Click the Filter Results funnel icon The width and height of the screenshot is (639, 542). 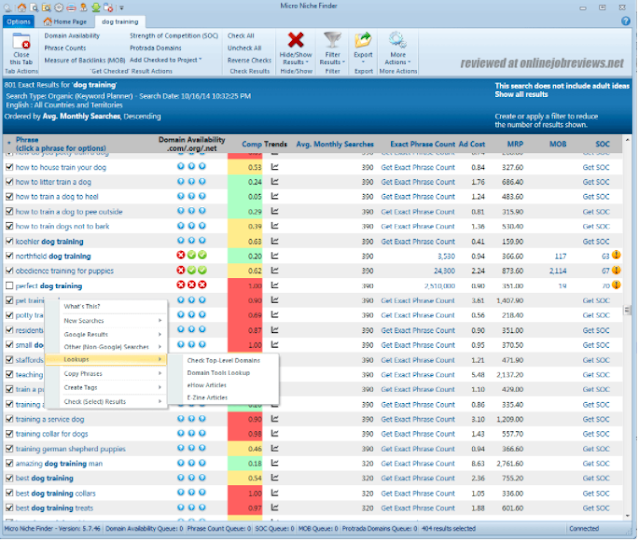point(332,40)
